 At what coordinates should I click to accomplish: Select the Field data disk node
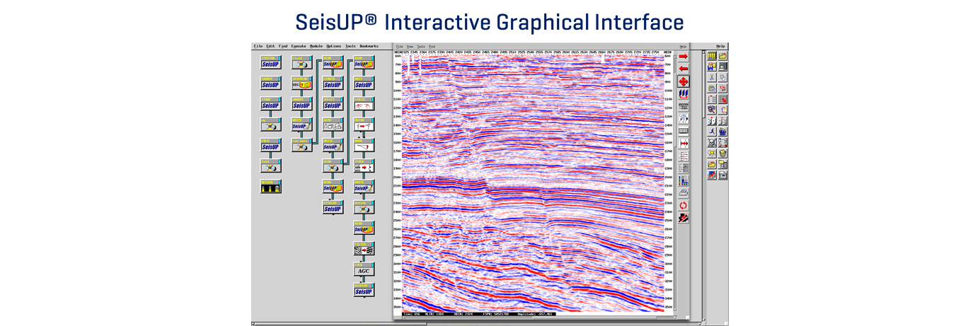click(x=302, y=62)
